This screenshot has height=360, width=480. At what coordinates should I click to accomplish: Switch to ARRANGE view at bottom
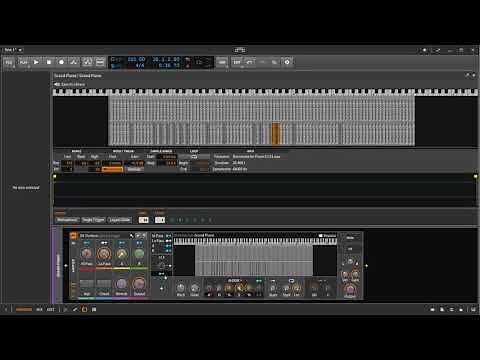tap(24, 309)
